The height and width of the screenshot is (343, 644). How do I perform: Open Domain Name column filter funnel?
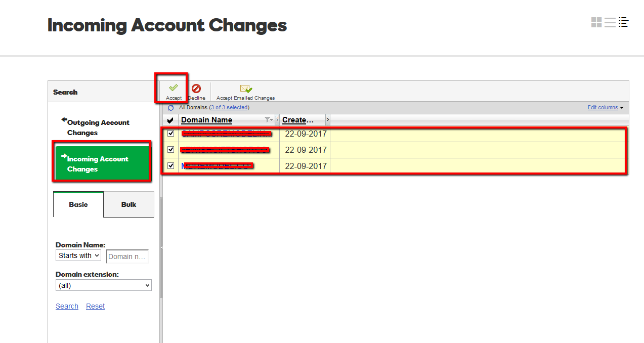268,120
